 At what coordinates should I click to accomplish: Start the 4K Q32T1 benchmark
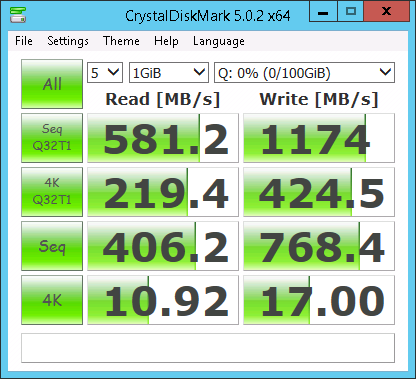(x=52, y=192)
